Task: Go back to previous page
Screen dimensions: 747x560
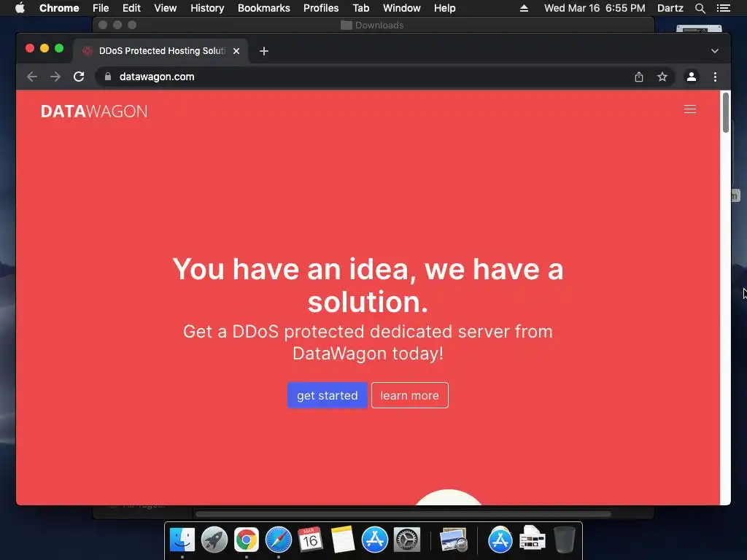Action: click(32, 77)
